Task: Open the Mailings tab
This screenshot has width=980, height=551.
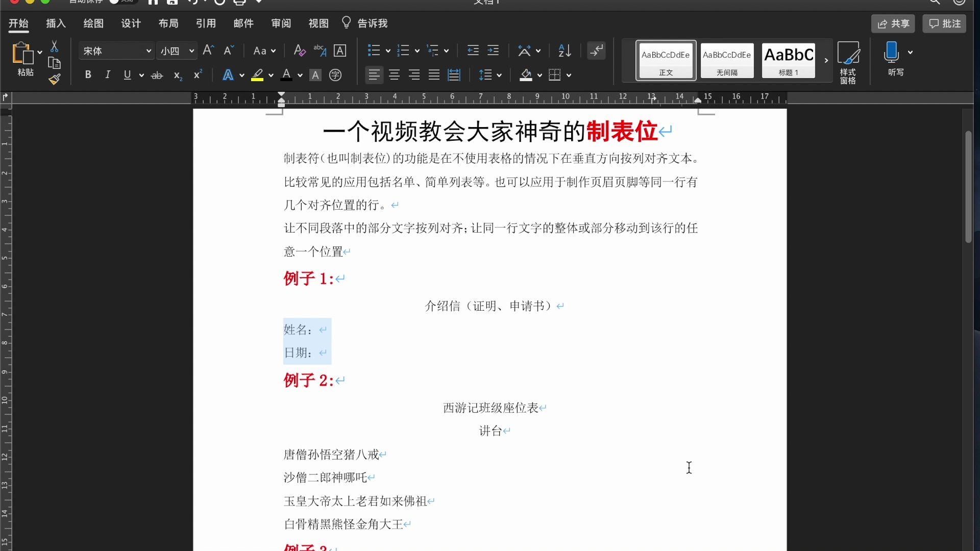Action: 243,23
